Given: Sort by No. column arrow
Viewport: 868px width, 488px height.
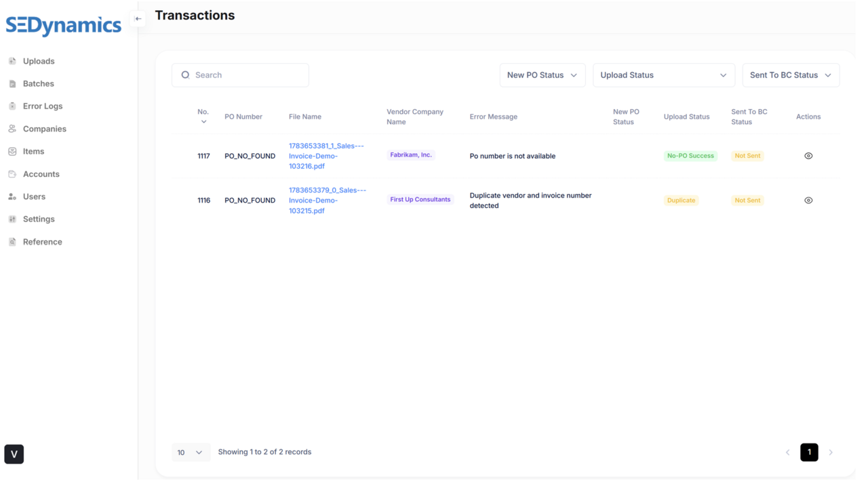Looking at the screenshot, I should click(203, 122).
